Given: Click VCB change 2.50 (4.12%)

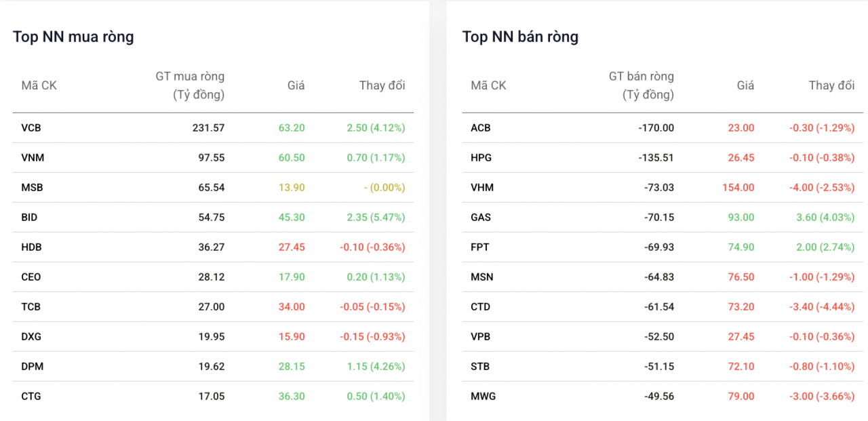Looking at the screenshot, I should pyautogui.click(x=376, y=127).
